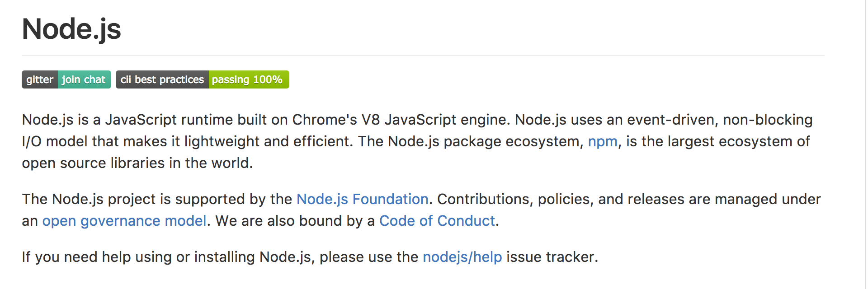Visit the Code of Conduct link

437,221
